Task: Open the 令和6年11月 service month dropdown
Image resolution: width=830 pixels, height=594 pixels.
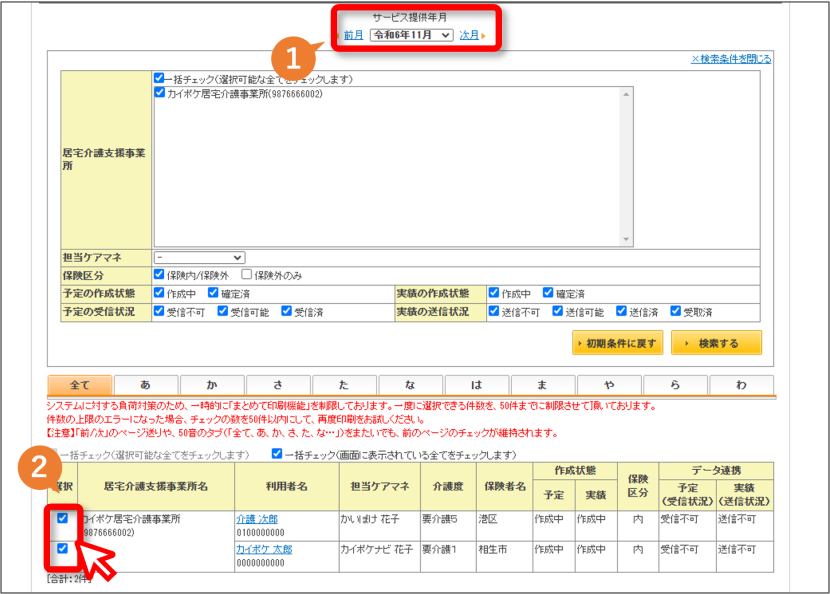Action: coord(411,35)
